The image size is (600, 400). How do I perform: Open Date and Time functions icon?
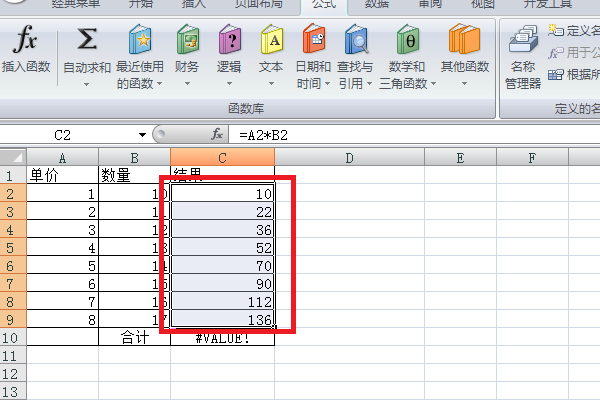(x=314, y=39)
